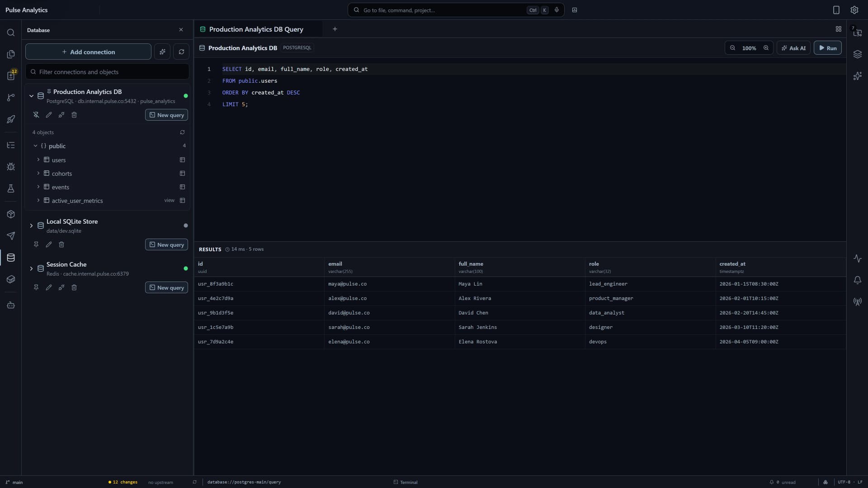868x488 pixels.
Task: Switch to Production Analytics DB Query tab
Action: pyautogui.click(x=258, y=29)
